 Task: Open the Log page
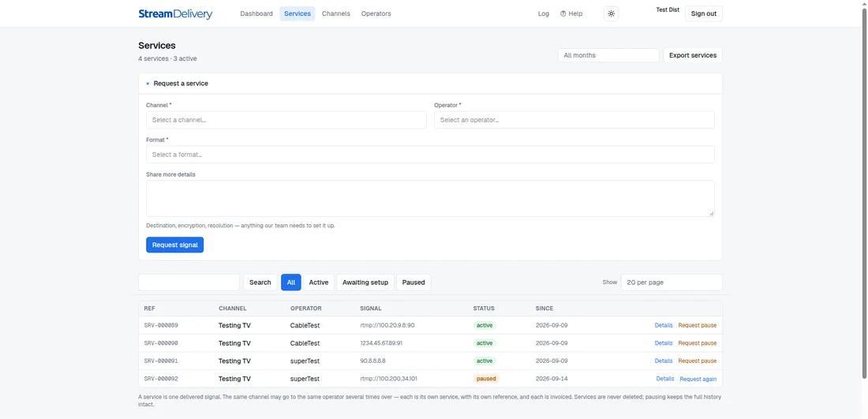[x=544, y=14]
